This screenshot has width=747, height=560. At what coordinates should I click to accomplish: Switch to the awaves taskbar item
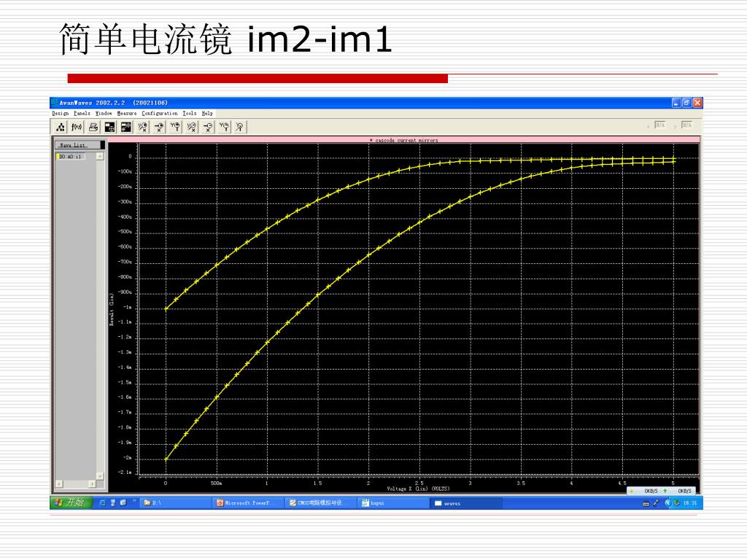click(x=466, y=503)
